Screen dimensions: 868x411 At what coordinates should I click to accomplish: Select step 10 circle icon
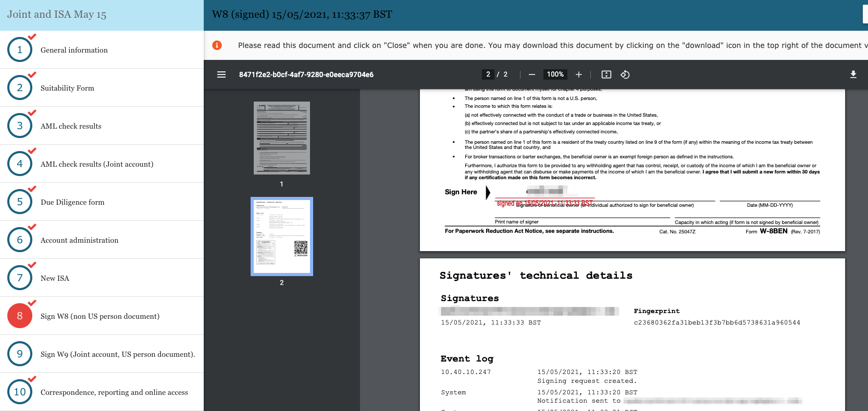(x=20, y=392)
